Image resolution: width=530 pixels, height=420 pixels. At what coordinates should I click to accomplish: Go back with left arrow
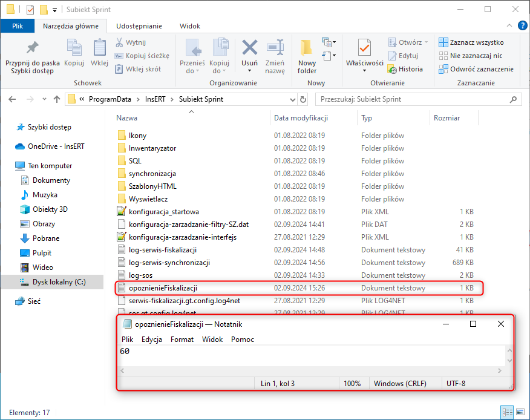[12, 99]
